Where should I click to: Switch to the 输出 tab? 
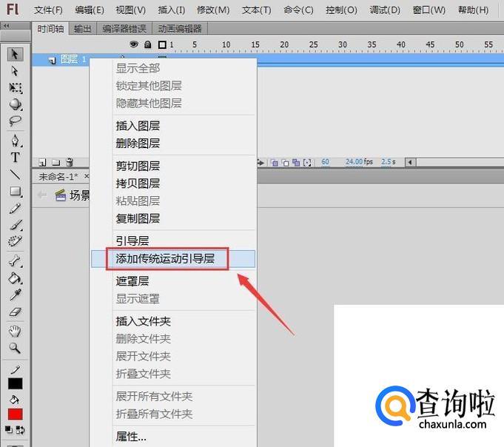coord(83,29)
